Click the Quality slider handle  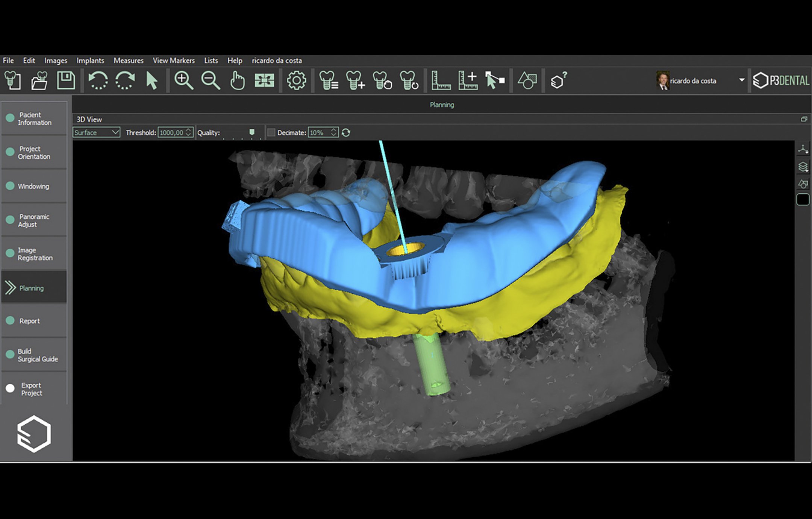pos(252,132)
